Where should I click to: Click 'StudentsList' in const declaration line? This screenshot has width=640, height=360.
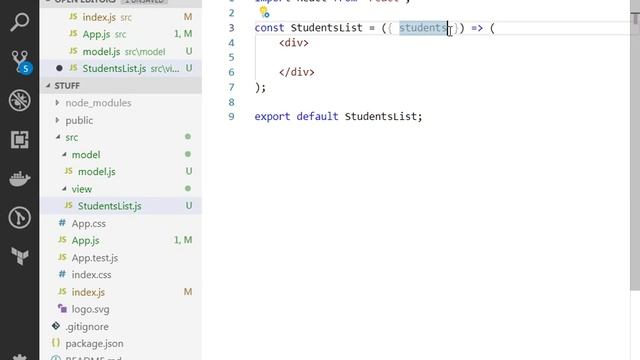pyautogui.click(x=327, y=28)
